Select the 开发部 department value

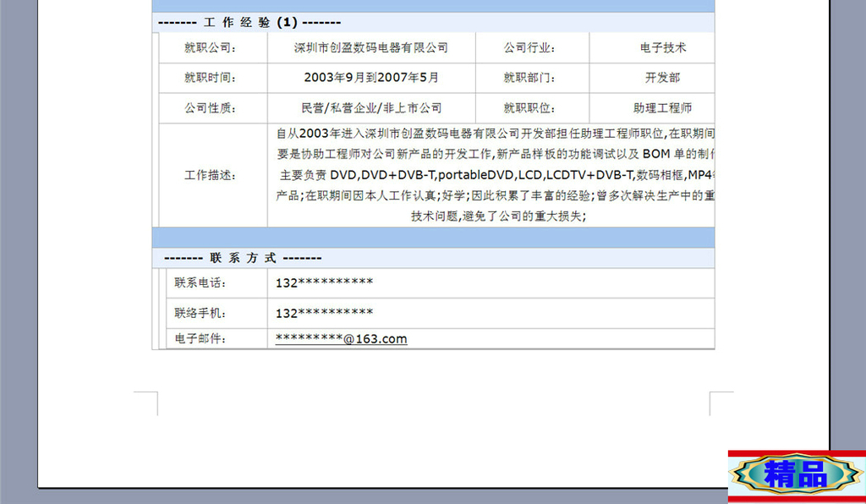[x=661, y=78]
